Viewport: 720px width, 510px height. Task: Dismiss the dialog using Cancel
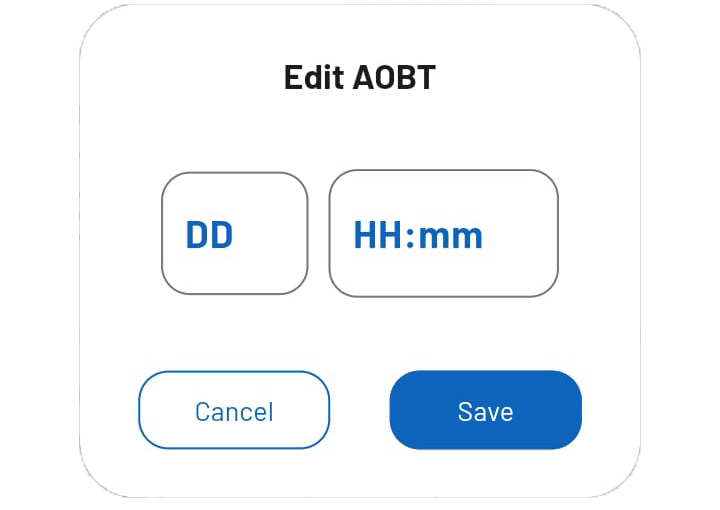234,410
